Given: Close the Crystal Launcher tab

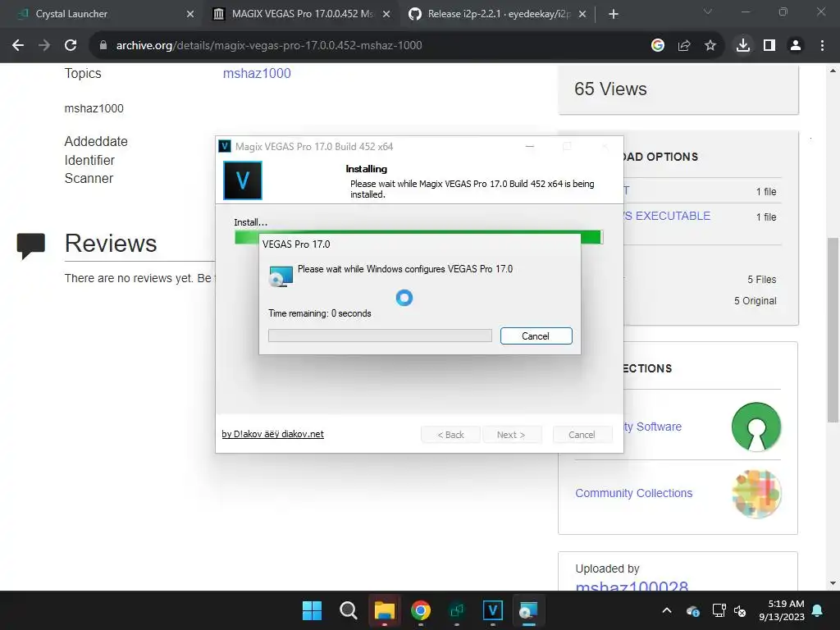Looking at the screenshot, I should [190, 14].
